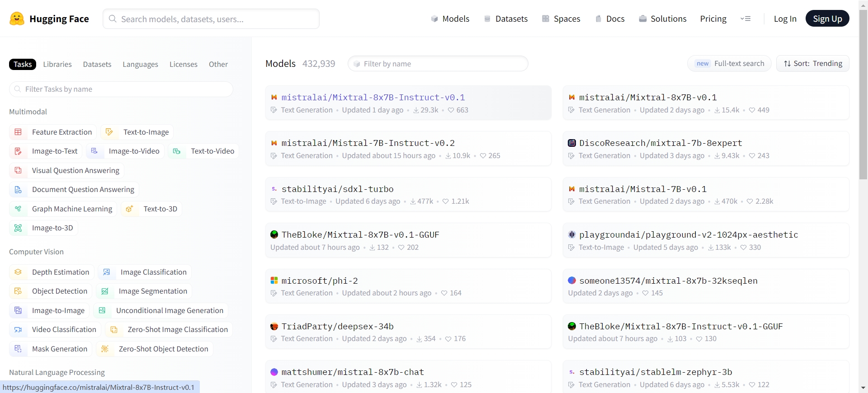Click the Filter Tasks by name field

[x=121, y=89]
